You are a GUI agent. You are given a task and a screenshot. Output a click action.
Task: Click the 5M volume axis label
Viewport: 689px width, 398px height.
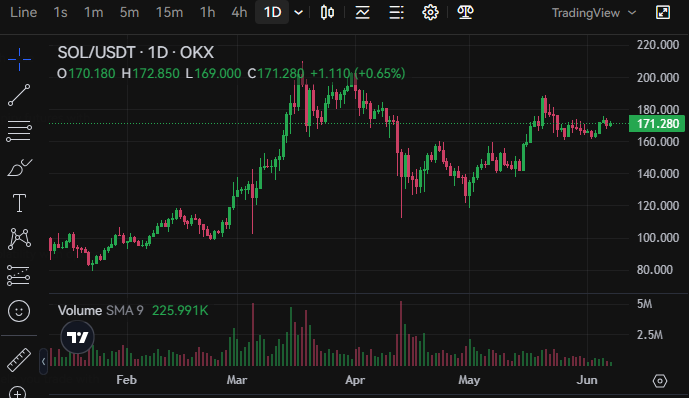point(644,304)
